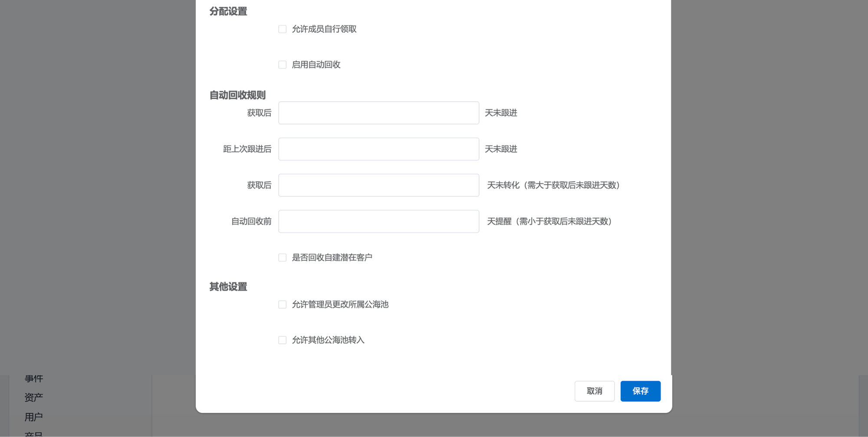Click the 自动回收规则 section heading
This screenshot has width=868, height=437.
[237, 95]
